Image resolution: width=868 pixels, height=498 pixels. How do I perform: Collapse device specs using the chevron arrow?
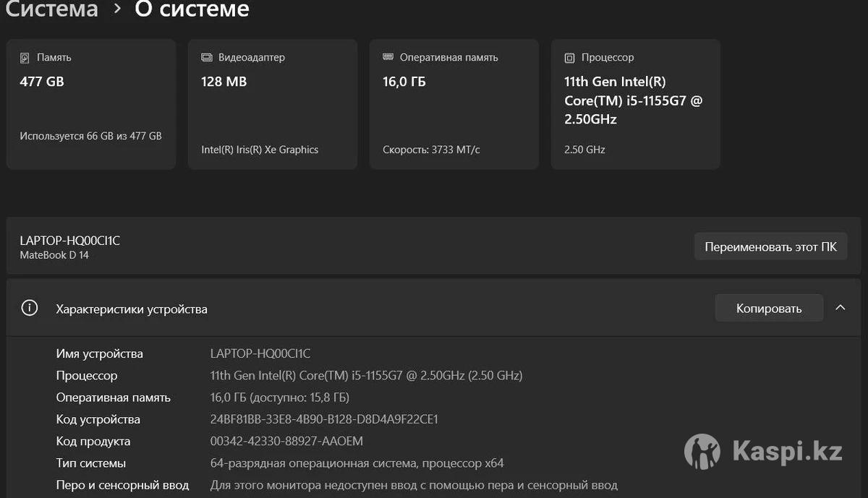click(840, 308)
